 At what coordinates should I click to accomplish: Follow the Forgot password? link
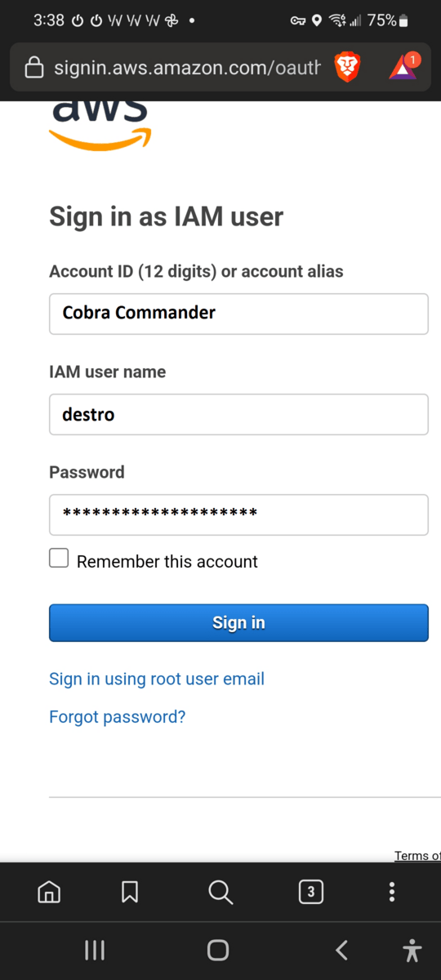click(118, 717)
